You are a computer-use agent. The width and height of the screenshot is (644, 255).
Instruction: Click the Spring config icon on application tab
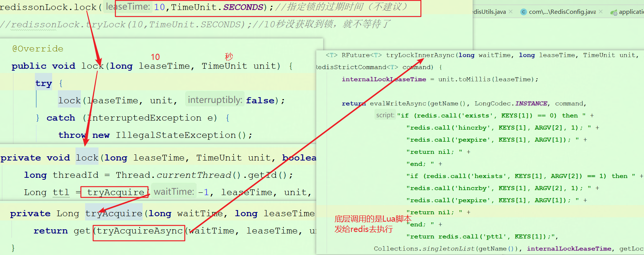coord(614,12)
